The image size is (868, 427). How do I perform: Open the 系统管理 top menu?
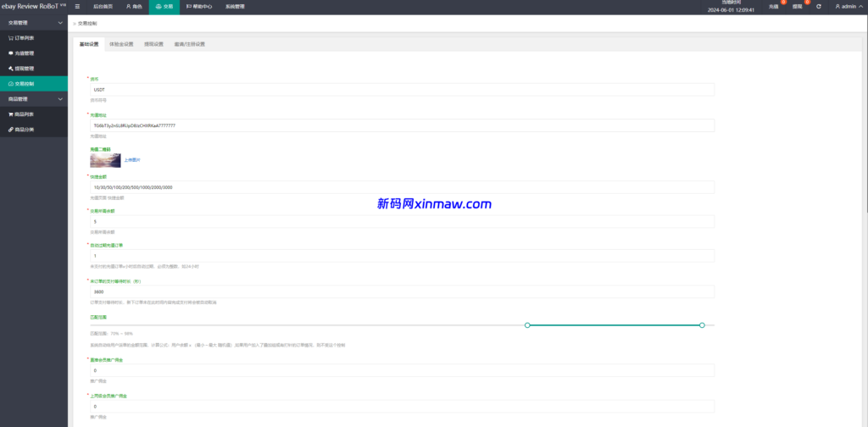click(235, 7)
